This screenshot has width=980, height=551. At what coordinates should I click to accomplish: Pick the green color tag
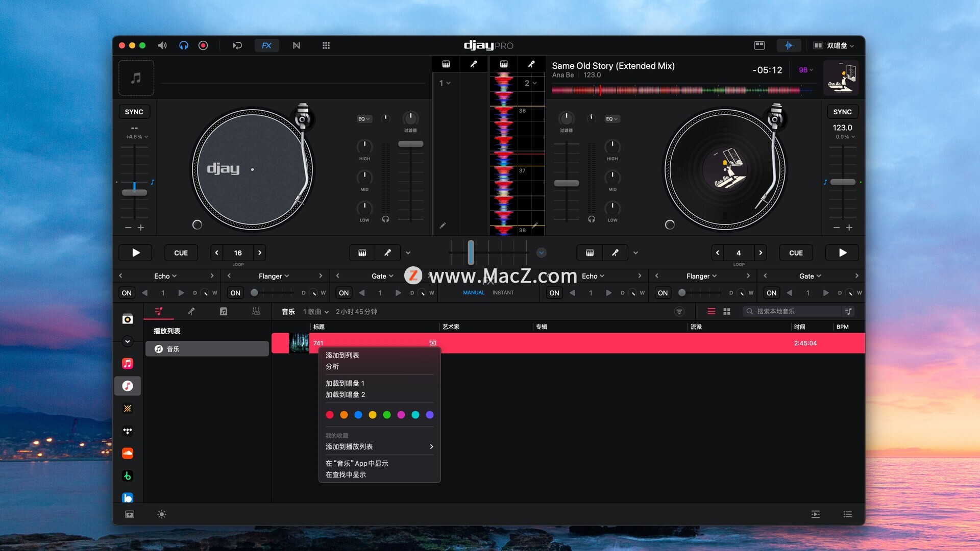coord(387,415)
